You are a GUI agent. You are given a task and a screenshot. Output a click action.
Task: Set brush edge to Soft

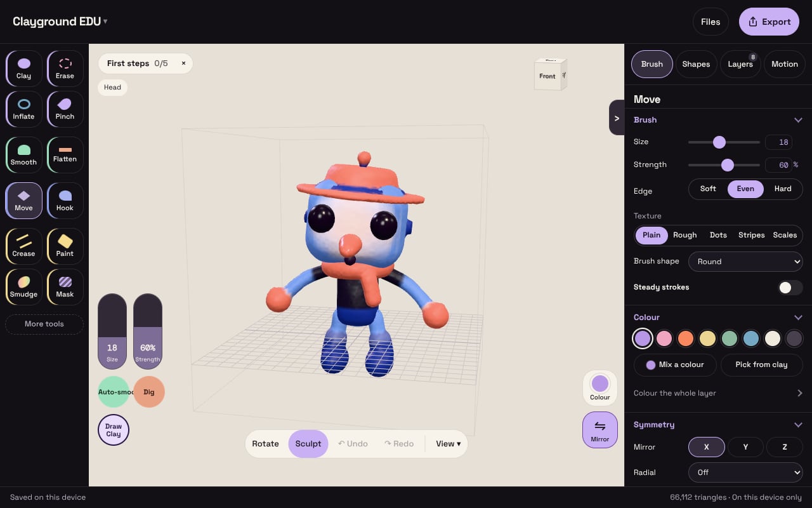coord(708,189)
